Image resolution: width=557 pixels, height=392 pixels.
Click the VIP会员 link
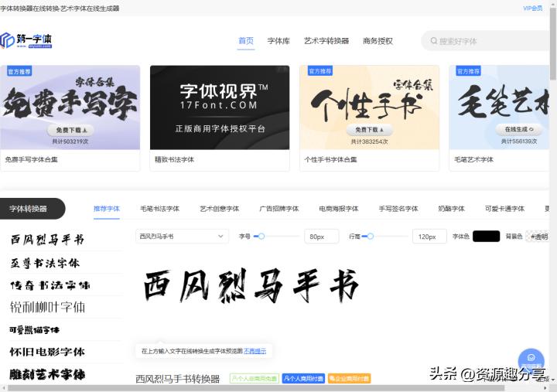(x=532, y=9)
